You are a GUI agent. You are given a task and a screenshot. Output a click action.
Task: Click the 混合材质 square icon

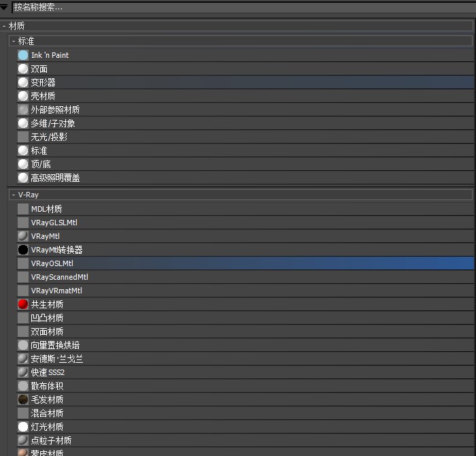[x=22, y=413]
